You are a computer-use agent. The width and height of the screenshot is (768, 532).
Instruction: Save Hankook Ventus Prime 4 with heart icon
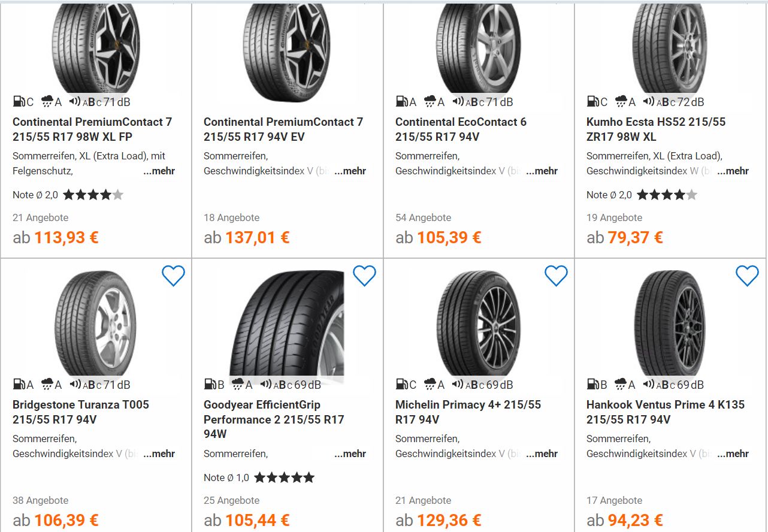point(747,276)
